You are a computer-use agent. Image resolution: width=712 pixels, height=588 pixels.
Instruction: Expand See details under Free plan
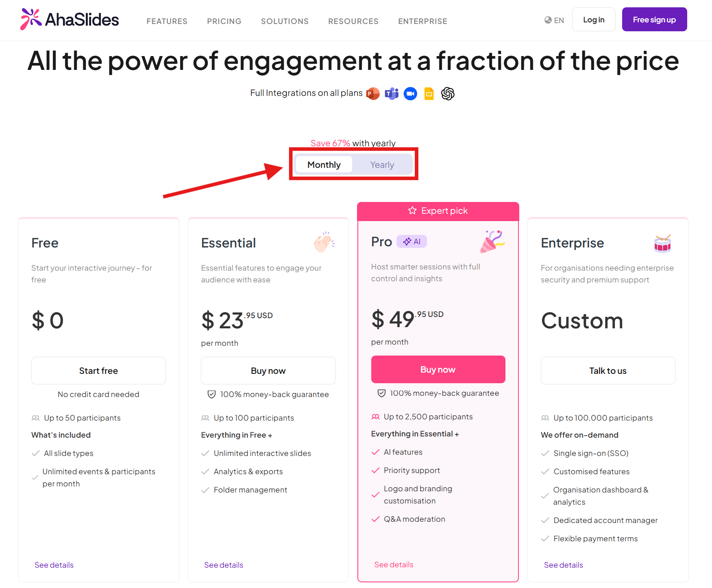[54, 565]
